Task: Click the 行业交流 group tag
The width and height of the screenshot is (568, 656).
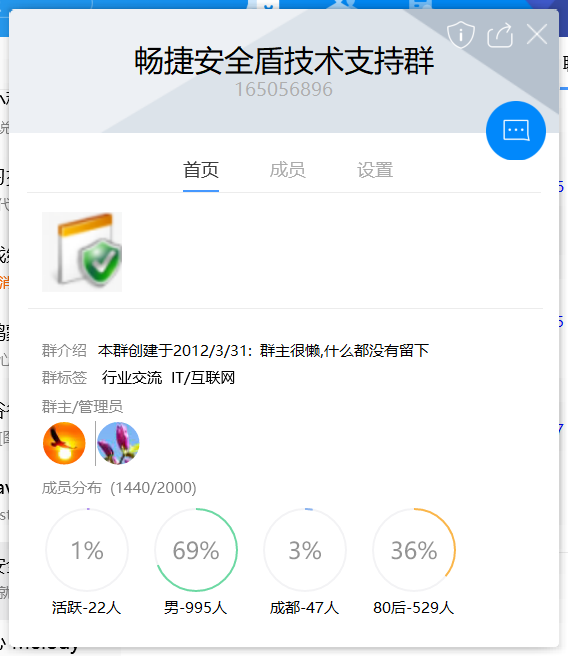Action: pos(132,378)
